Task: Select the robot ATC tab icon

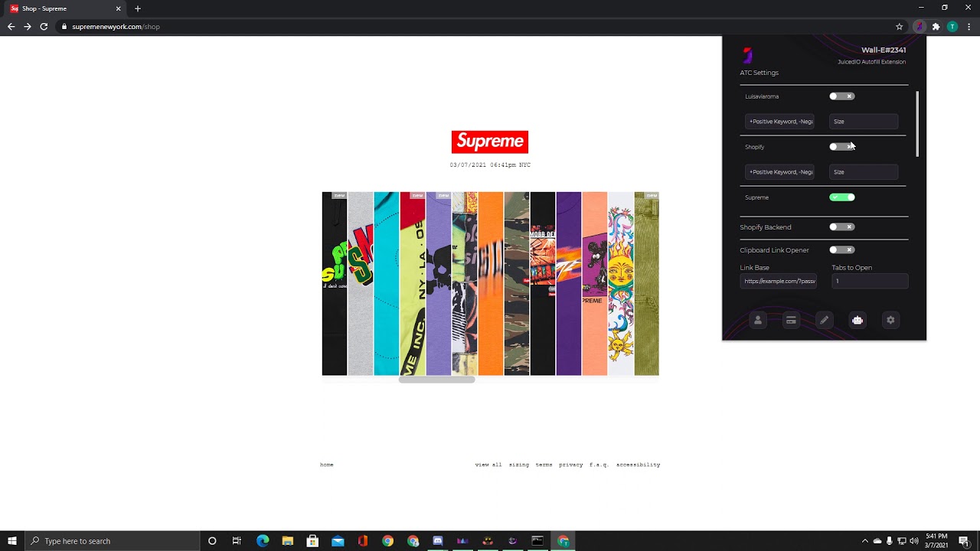Action: point(857,321)
